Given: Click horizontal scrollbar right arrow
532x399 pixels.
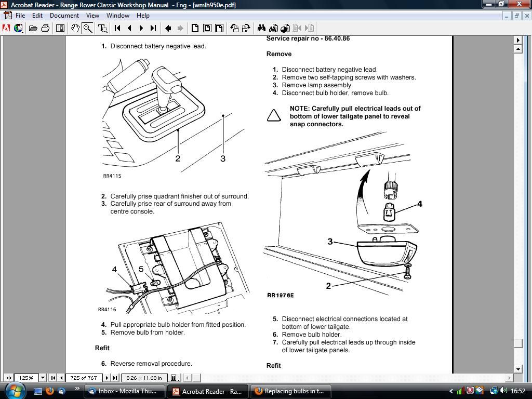Looking at the screenshot, I should tap(509, 378).
